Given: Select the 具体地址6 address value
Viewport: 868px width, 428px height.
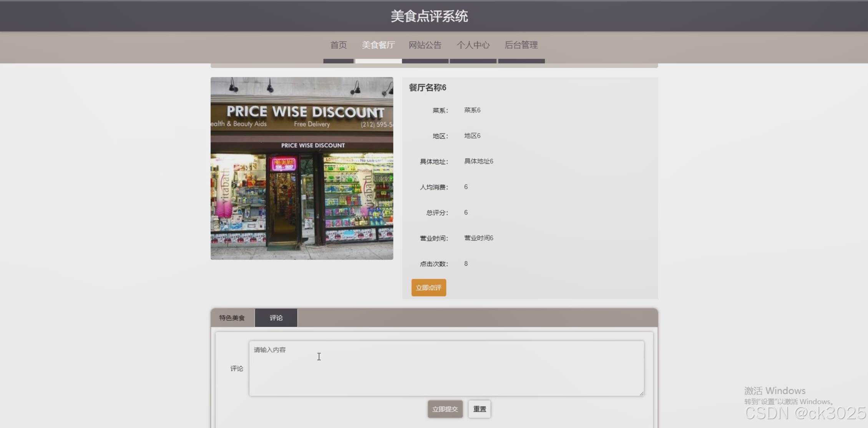Looking at the screenshot, I should point(478,161).
